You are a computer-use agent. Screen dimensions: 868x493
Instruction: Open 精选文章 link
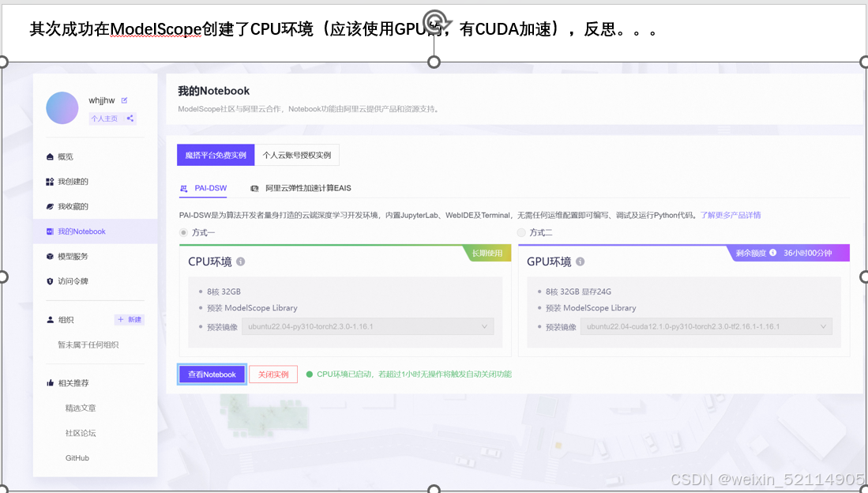[x=81, y=408]
